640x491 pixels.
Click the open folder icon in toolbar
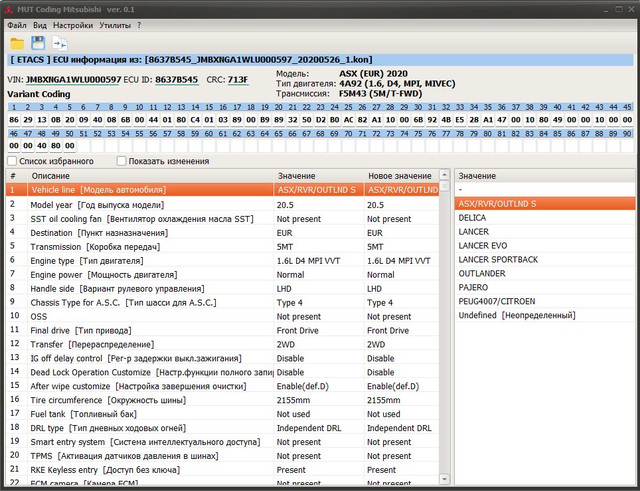17,43
